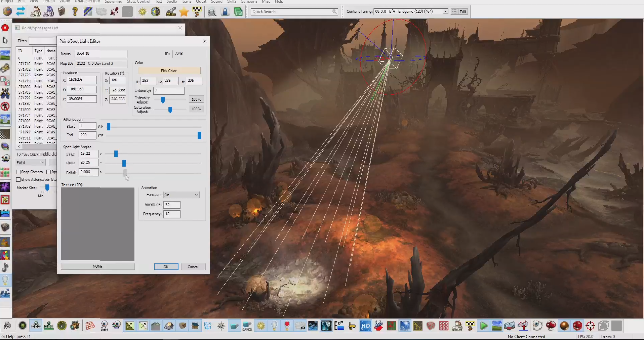
Task: Click the Falloff value field
Action: [x=88, y=172]
